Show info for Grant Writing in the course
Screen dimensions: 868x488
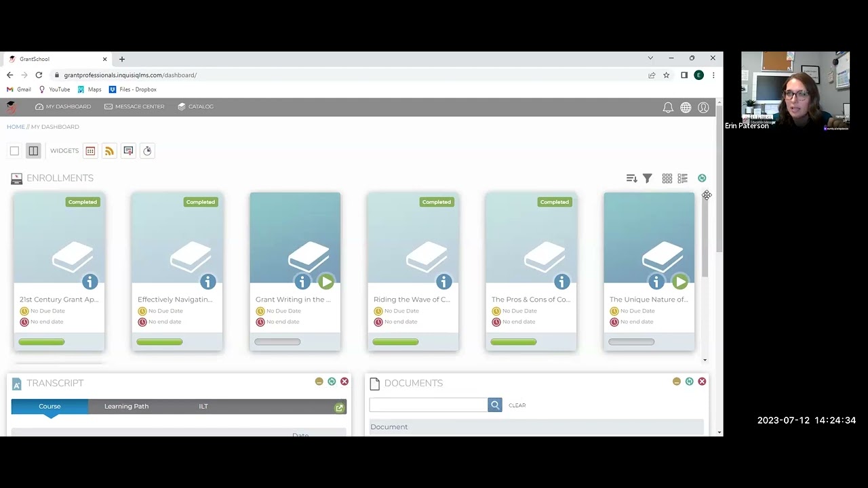(x=302, y=281)
